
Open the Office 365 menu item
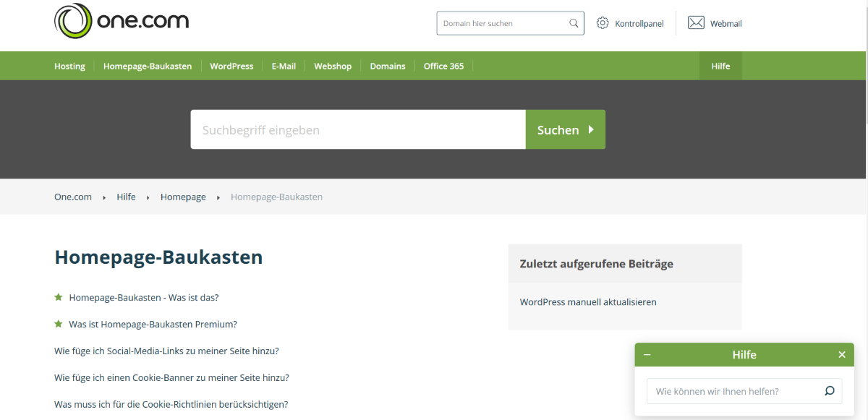pos(443,66)
